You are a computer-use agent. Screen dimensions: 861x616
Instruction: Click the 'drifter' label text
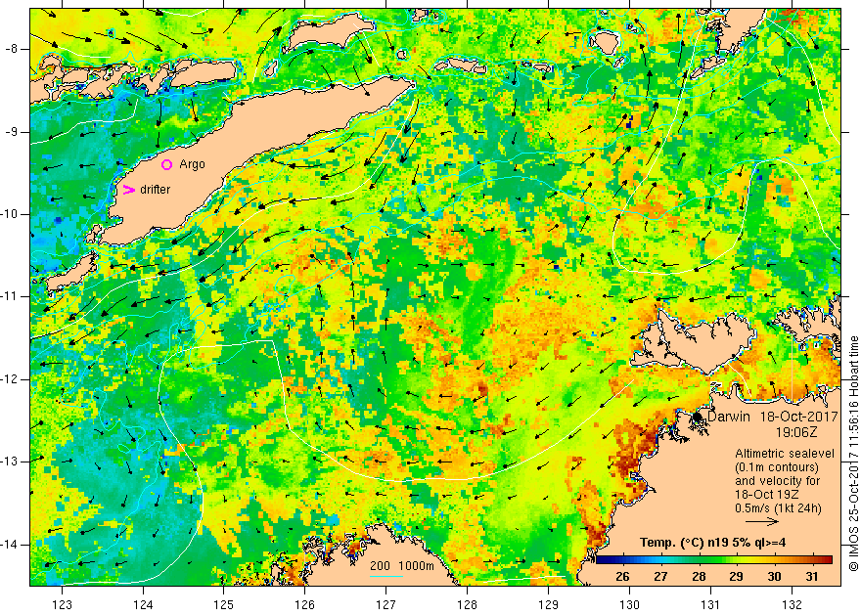tap(155, 190)
